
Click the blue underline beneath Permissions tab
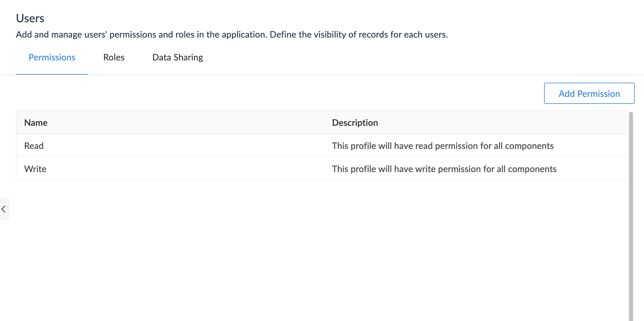tap(52, 74)
